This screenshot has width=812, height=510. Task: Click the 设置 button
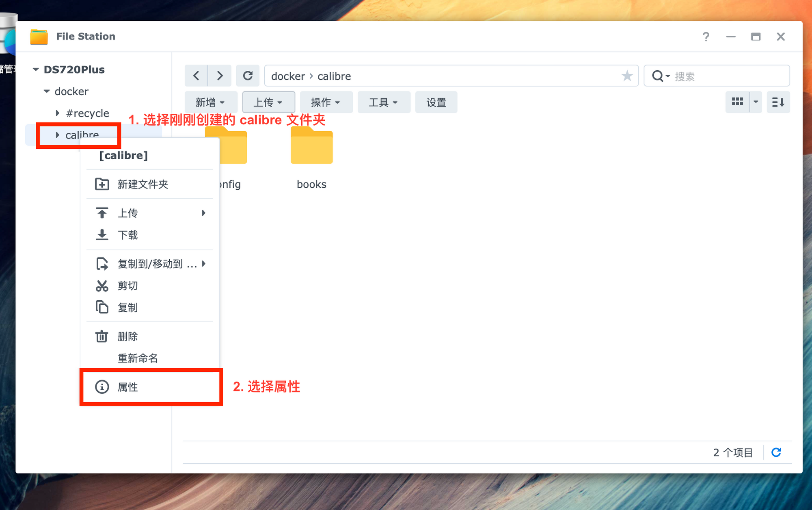pyautogui.click(x=436, y=102)
